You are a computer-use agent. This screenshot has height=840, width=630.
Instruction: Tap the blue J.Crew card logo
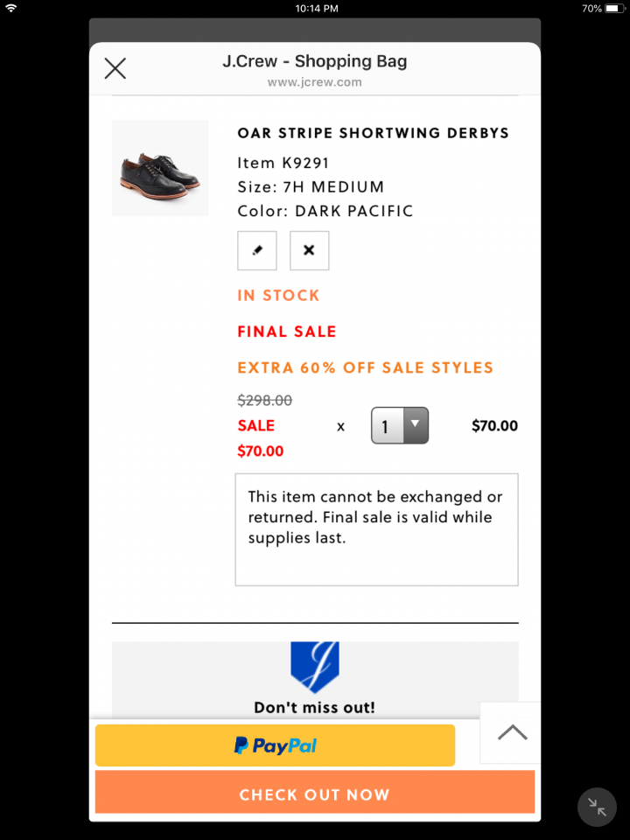pyautogui.click(x=314, y=667)
